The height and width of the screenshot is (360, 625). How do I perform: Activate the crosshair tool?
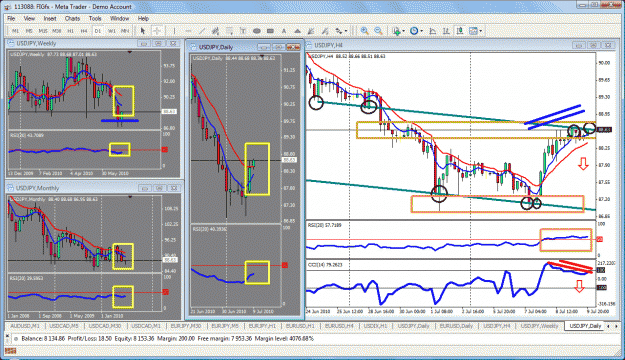[157, 31]
